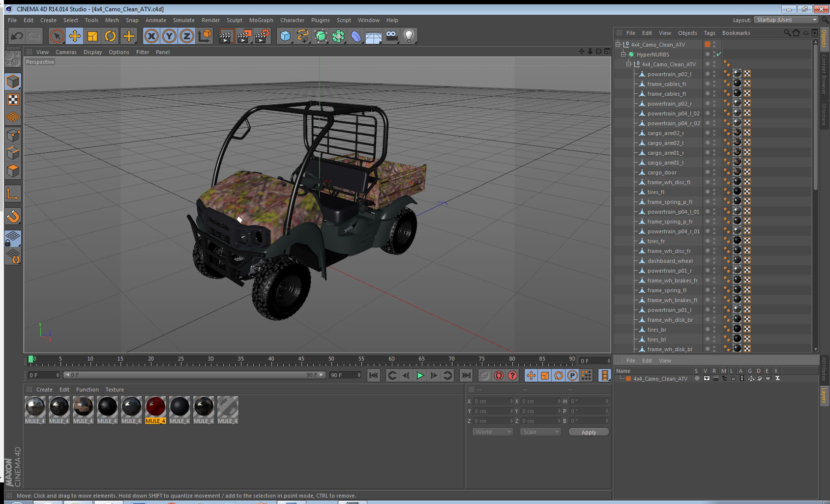Toggle Y-axis lock
This screenshot has width=830, height=504.
tap(169, 36)
